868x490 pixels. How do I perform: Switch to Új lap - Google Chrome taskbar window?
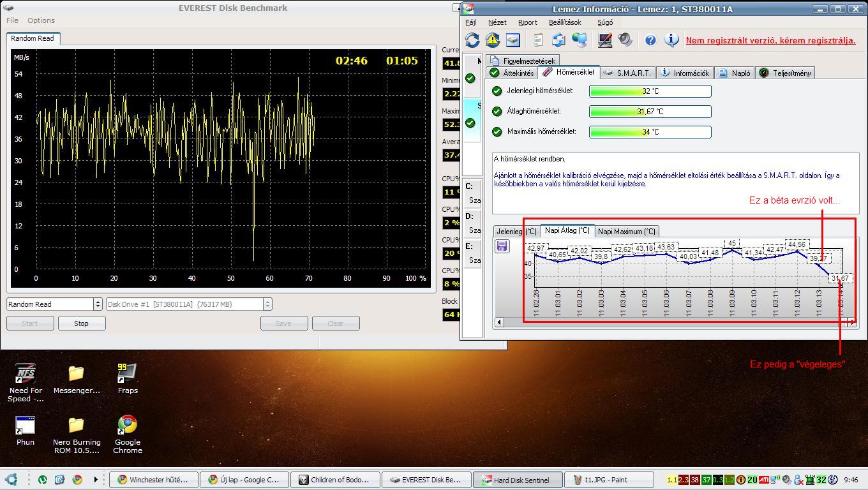pos(244,480)
